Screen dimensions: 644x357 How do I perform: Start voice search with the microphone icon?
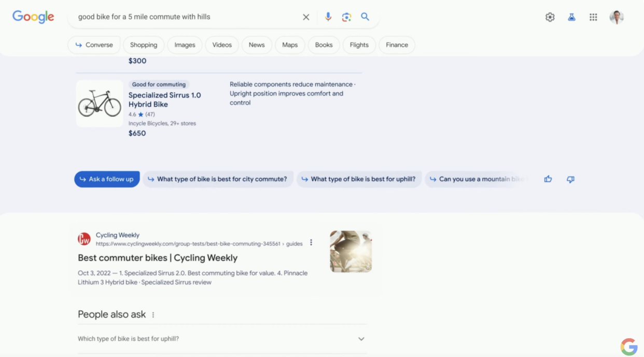coord(328,17)
